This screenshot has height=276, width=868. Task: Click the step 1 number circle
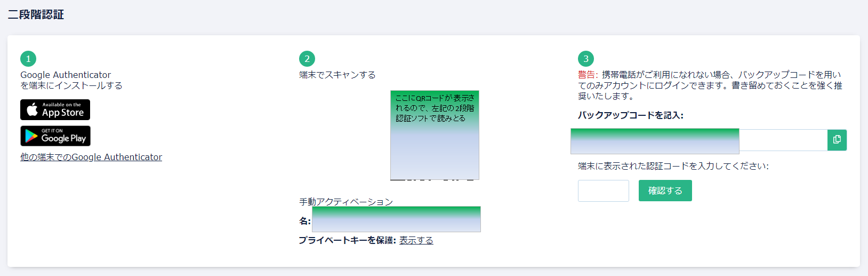tap(28, 59)
